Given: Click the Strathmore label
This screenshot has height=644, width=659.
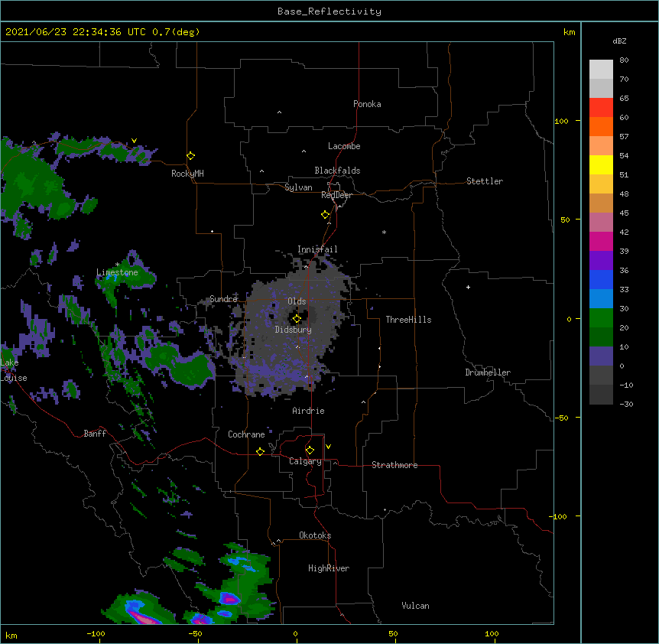Looking at the screenshot, I should [394, 465].
